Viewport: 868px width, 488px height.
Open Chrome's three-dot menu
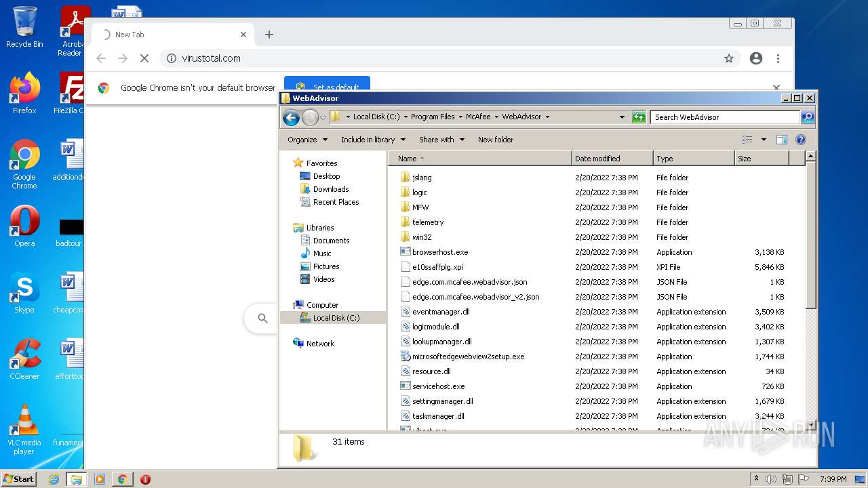click(x=778, y=58)
